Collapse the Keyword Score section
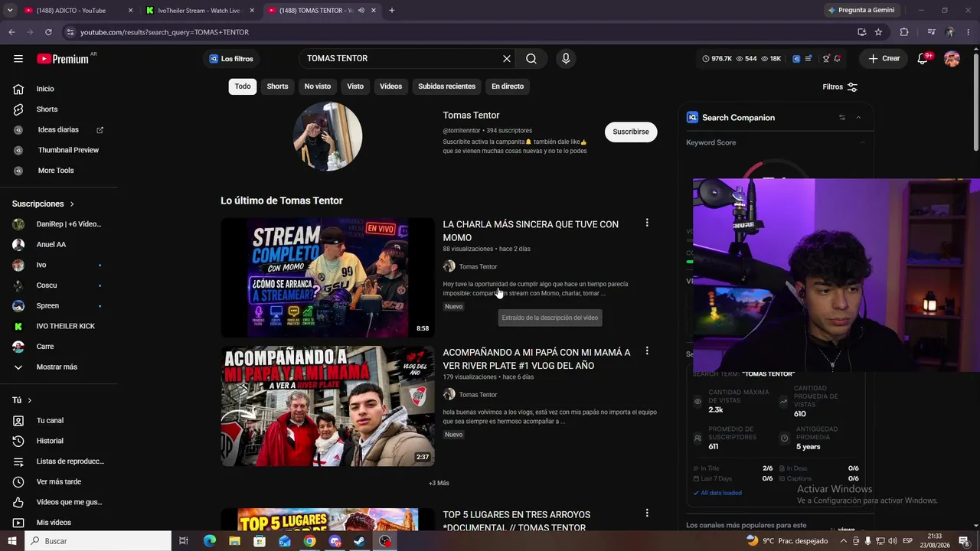This screenshot has height=551, width=980. coord(862,142)
